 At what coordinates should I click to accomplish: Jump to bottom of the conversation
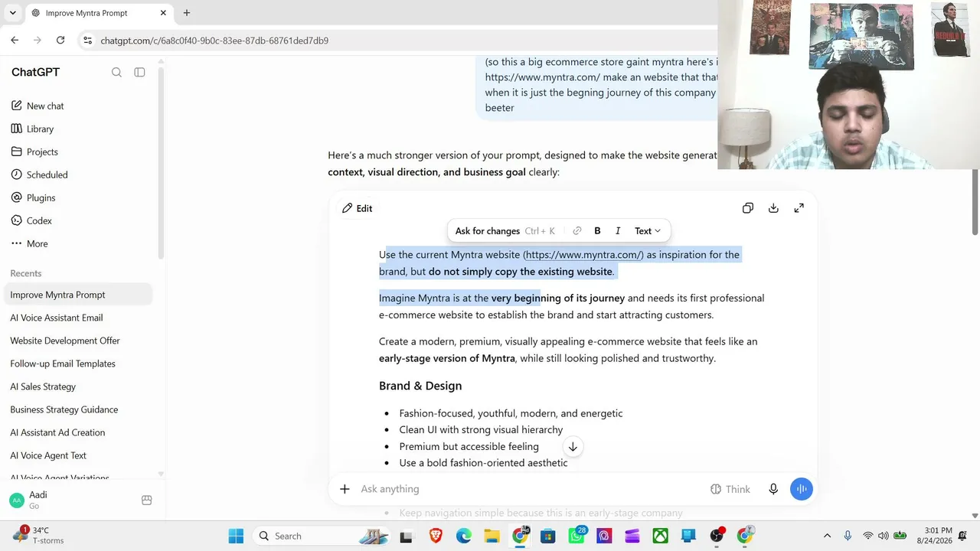[x=573, y=447]
